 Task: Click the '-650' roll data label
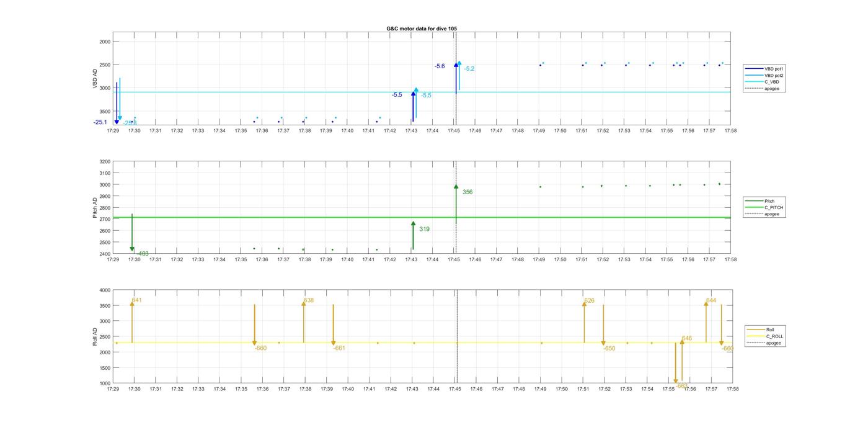[x=609, y=349]
